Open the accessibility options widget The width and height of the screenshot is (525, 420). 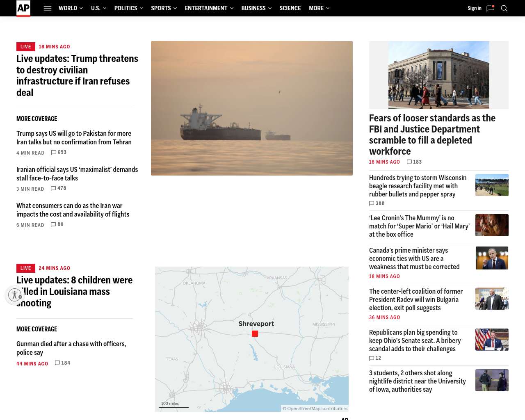click(x=15, y=295)
